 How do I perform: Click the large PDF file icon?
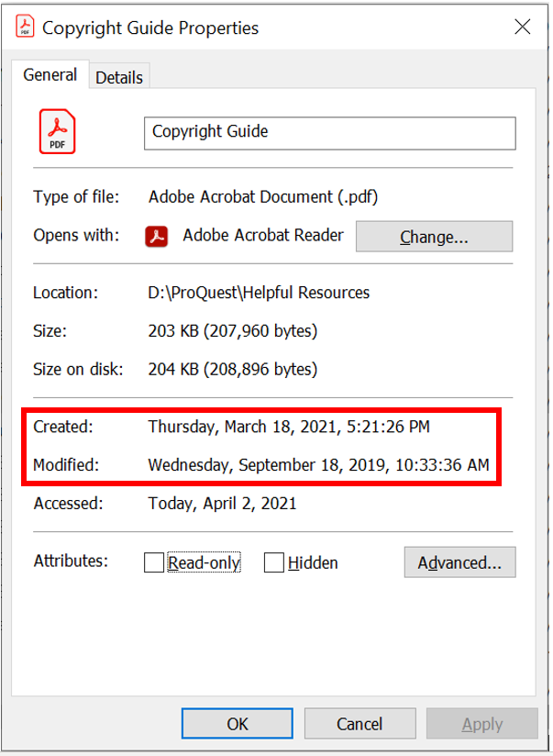[57, 132]
